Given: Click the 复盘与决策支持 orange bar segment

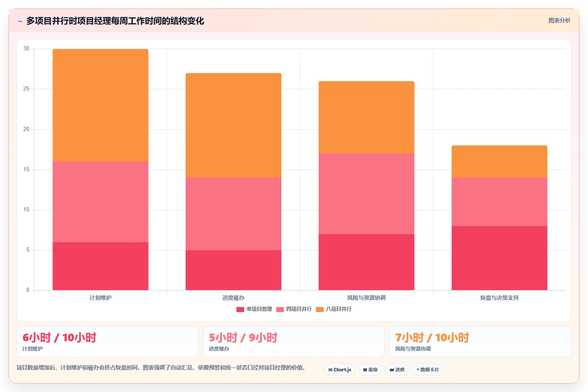Looking at the screenshot, I should (x=500, y=162).
